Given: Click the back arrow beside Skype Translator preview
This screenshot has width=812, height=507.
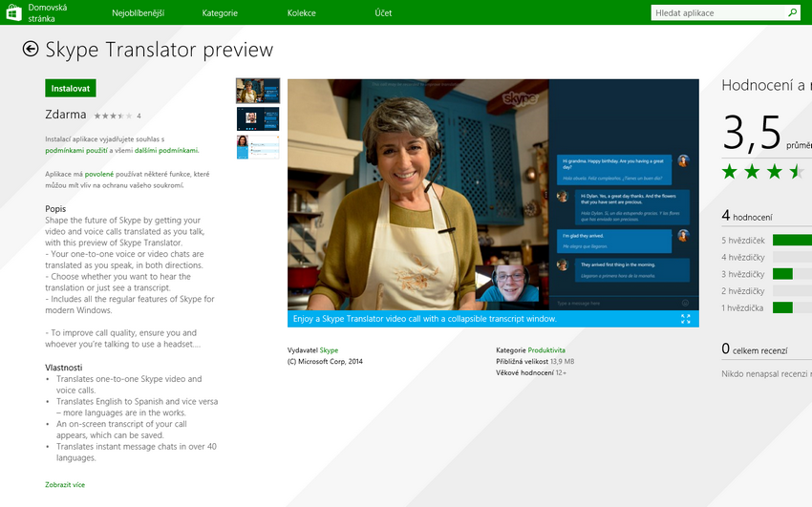Looking at the screenshot, I should pyautogui.click(x=31, y=50).
